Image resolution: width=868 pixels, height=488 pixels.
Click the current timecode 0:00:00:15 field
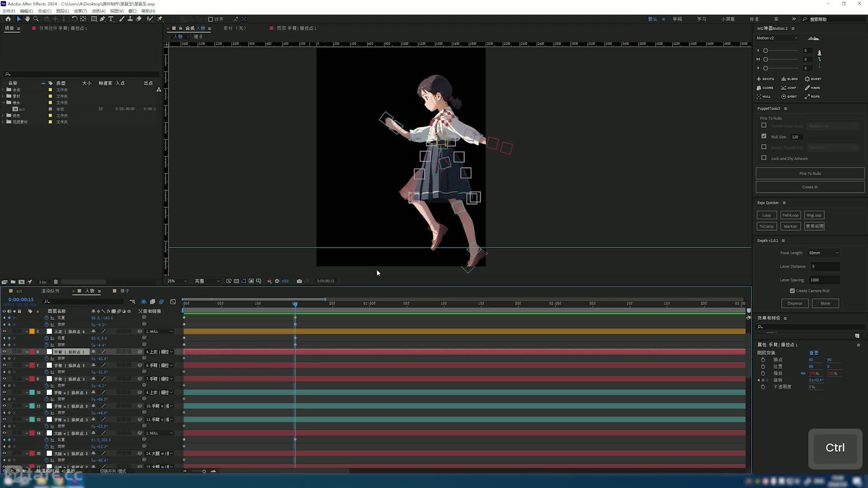[x=21, y=300]
